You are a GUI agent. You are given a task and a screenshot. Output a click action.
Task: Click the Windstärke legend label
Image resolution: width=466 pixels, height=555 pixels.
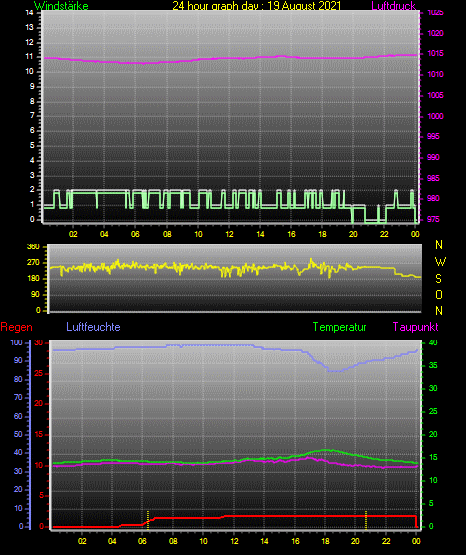point(61,6)
